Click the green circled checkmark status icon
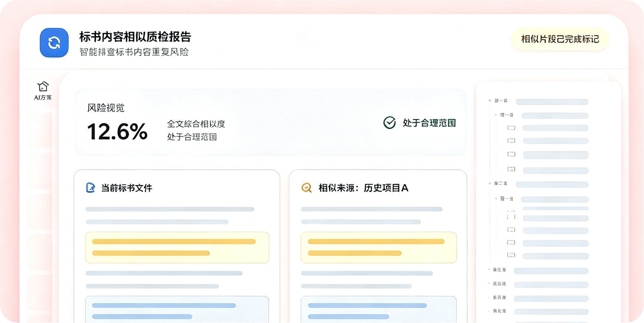The width and height of the screenshot is (644, 323). pyautogui.click(x=390, y=123)
